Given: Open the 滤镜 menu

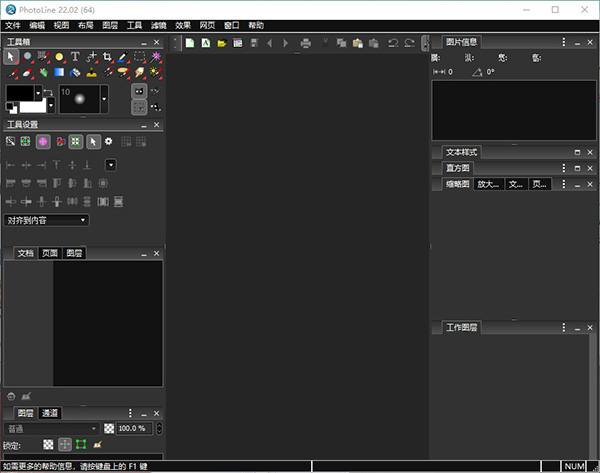Looking at the screenshot, I should 158,26.
